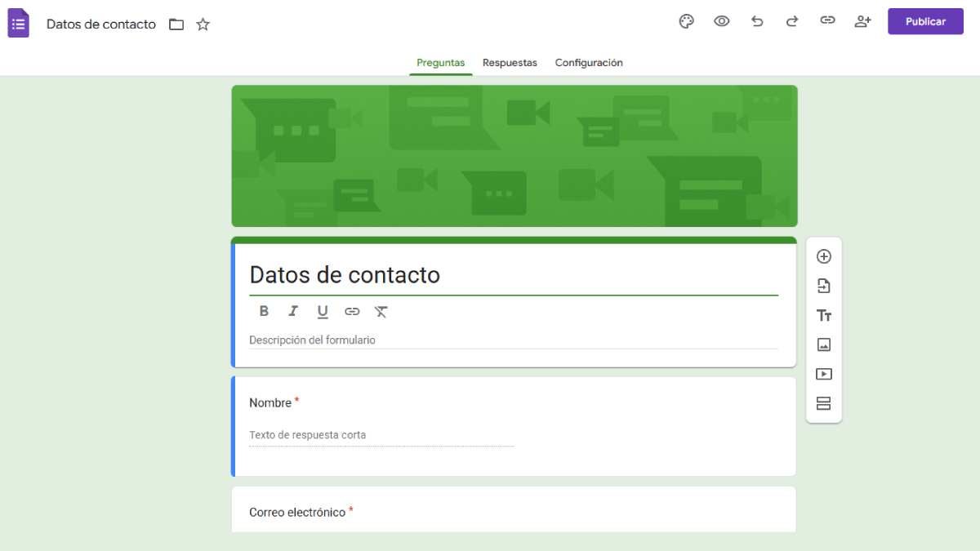Image resolution: width=980 pixels, height=551 pixels.
Task: Open the Respuestas tab
Action: 510,63
